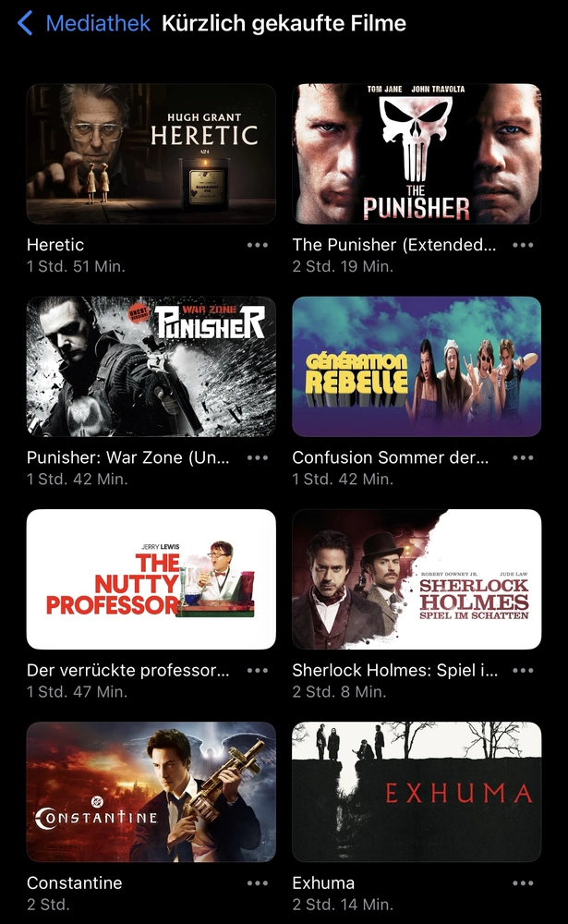Select the Punisher War Zone thumbnail
The width and height of the screenshot is (568, 924).
151,367
